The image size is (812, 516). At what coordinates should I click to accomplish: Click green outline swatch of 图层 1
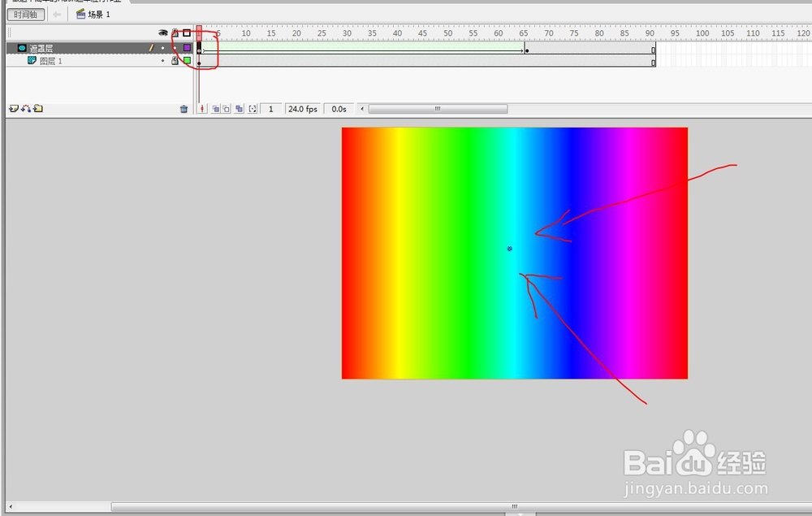click(187, 61)
